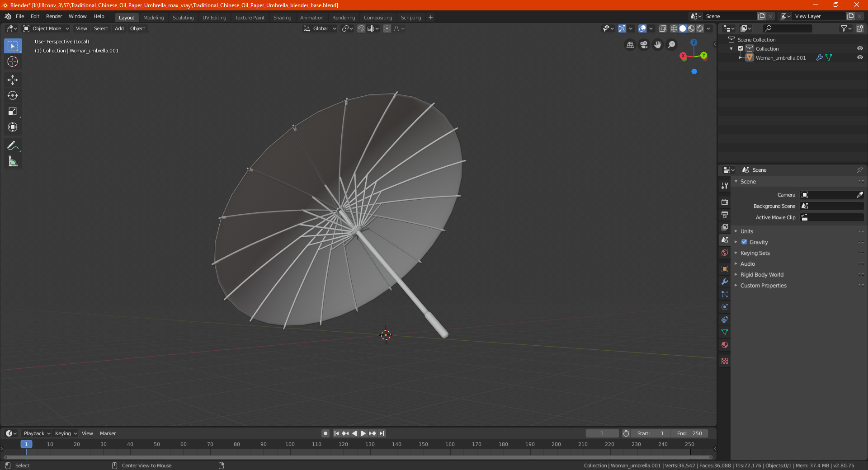Image resolution: width=868 pixels, height=470 pixels.
Task: Open the Object Constraints properties tab
Action: (725, 320)
